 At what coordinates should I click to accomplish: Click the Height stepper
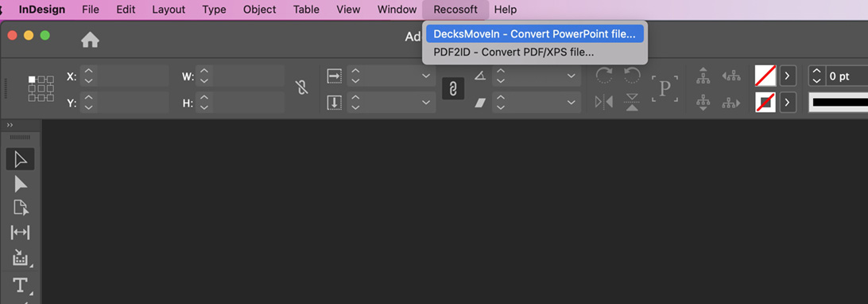coord(205,103)
